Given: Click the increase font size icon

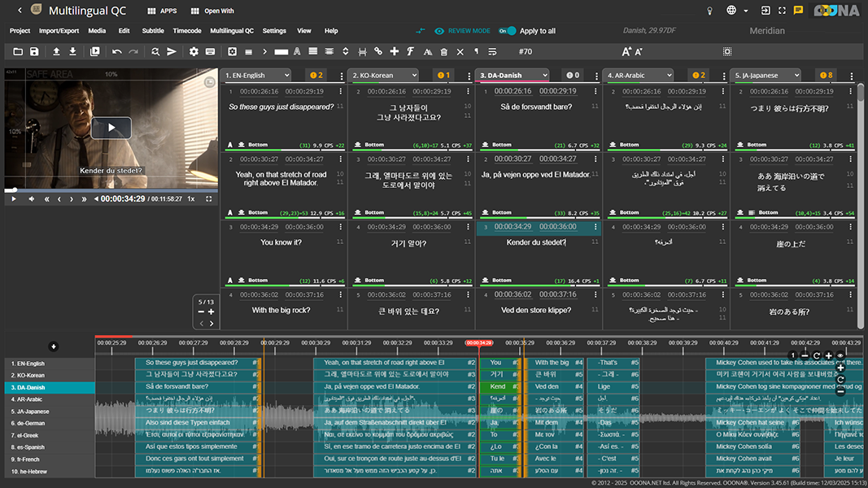Looking at the screenshot, I should coord(626,52).
